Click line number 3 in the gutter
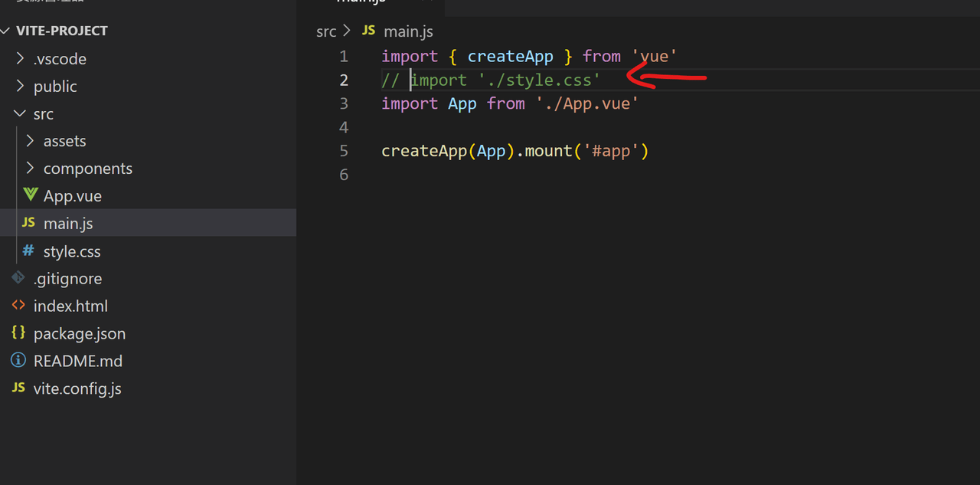This screenshot has width=980, height=485. pos(343,103)
